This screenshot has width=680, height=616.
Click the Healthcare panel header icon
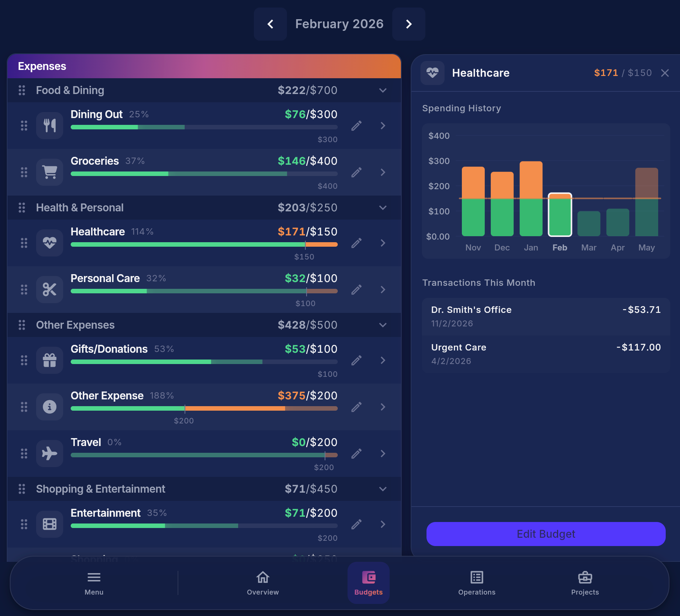(433, 73)
